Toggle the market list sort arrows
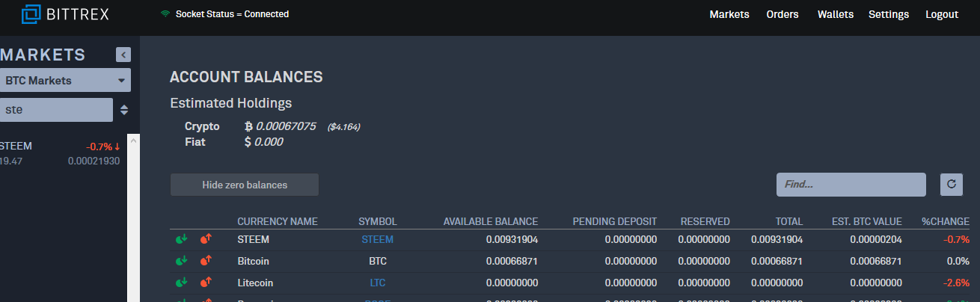980x302 pixels. [124, 110]
